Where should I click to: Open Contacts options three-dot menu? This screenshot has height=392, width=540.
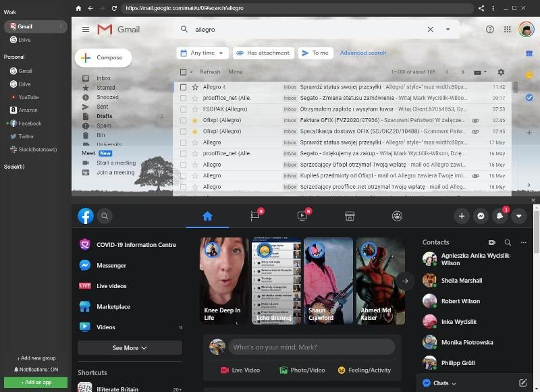(x=524, y=243)
